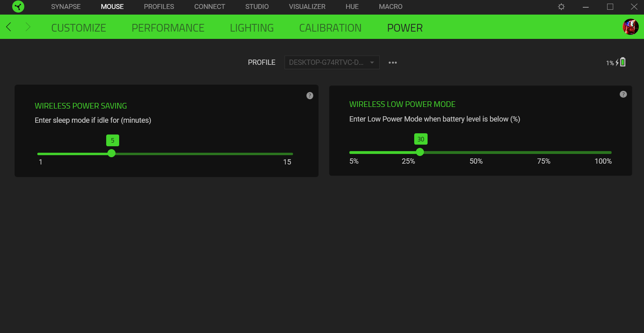Open the MACRO module
Viewport: 644px width, 333px height.
[390, 7]
